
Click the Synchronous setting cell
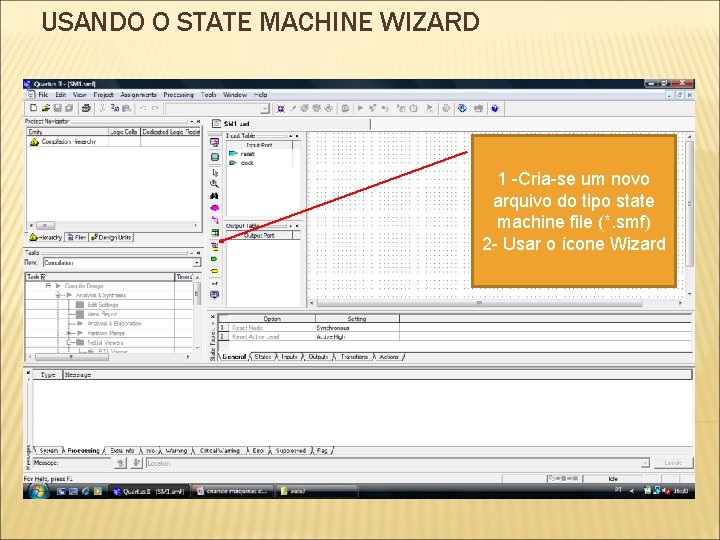pyautogui.click(x=357, y=328)
